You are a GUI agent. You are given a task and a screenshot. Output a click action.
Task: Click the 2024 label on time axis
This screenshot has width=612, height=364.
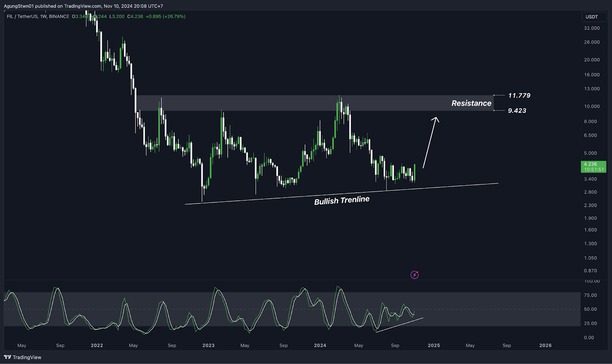point(320,345)
